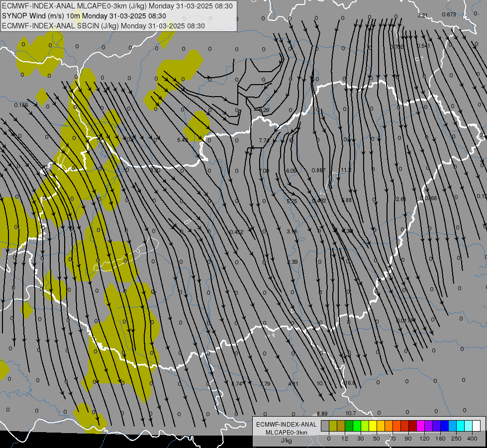The height and width of the screenshot is (448, 487).
Task: Click the map value 10.7
Action: (x=350, y=413)
